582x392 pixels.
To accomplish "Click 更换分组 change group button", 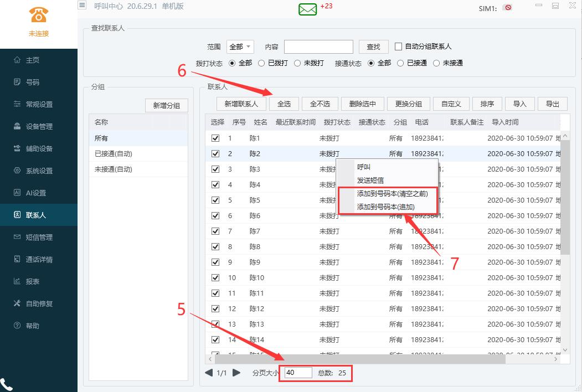I will pyautogui.click(x=408, y=104).
